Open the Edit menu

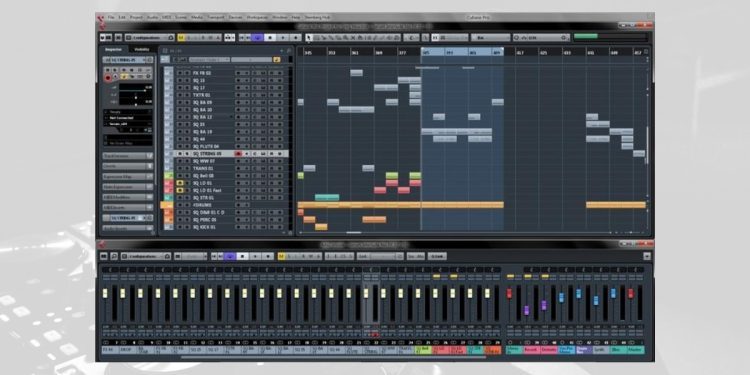pos(122,17)
